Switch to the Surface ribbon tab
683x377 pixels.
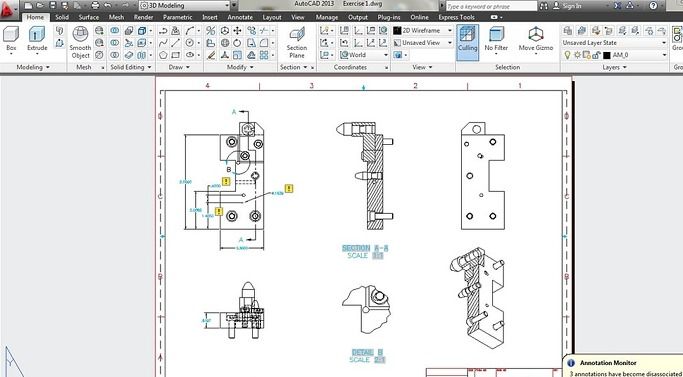click(x=88, y=17)
